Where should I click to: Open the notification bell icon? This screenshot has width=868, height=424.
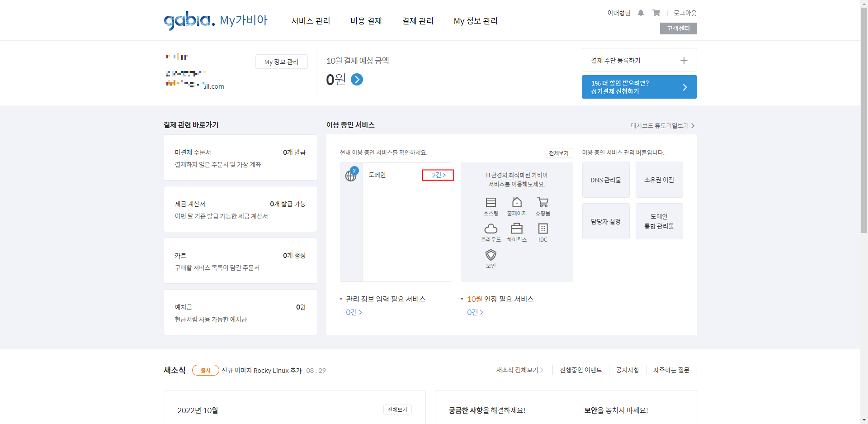pos(641,13)
